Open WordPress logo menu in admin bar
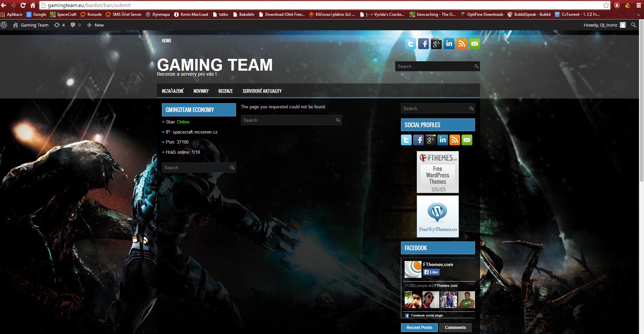The height and width of the screenshot is (334, 644). tap(4, 25)
